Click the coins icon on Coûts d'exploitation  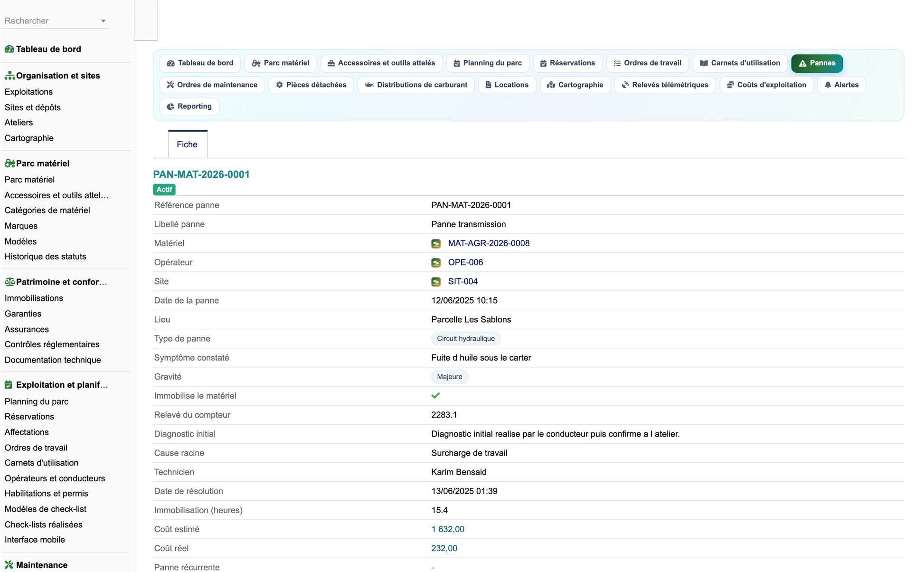coord(730,85)
